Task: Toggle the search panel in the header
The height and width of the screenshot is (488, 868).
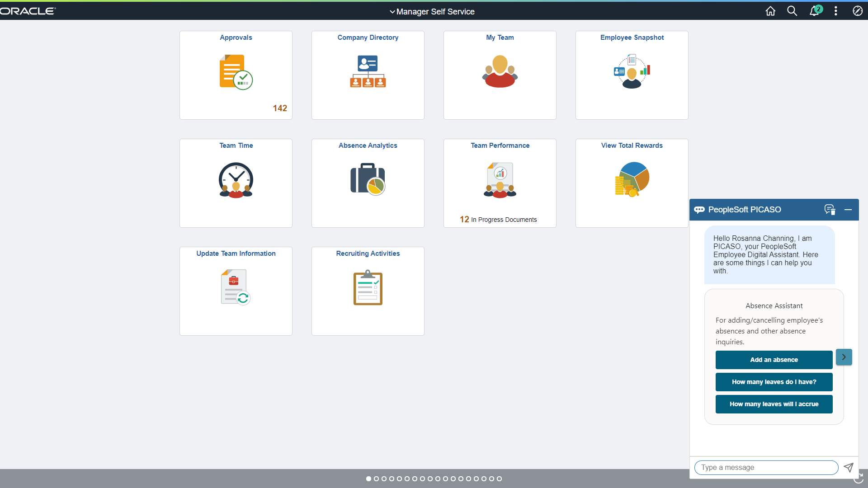Action: (x=792, y=11)
